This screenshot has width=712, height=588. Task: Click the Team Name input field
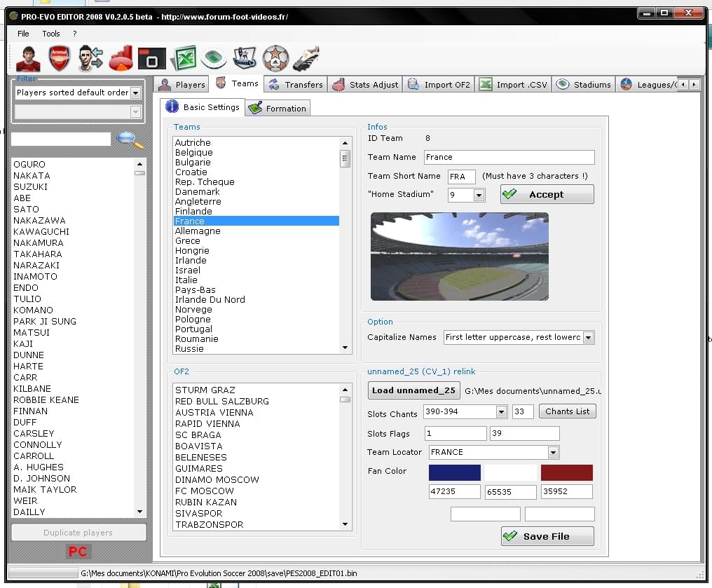(x=509, y=157)
